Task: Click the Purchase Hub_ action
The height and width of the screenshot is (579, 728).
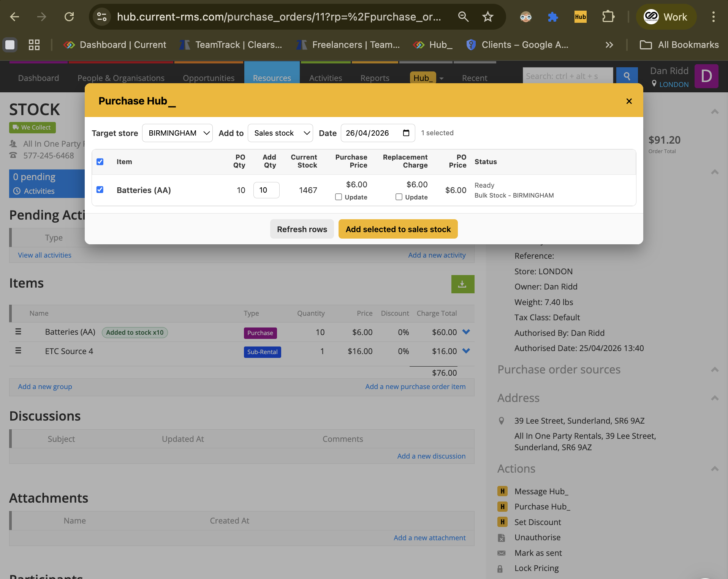Action: pos(542,506)
